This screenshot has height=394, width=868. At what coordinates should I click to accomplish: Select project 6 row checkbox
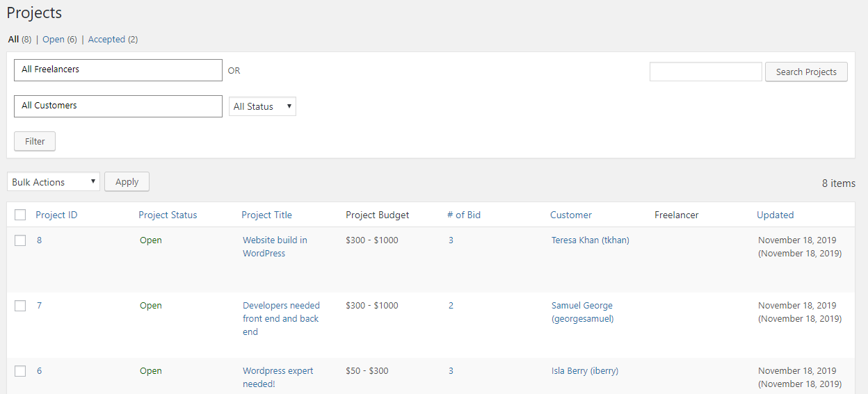coord(20,371)
